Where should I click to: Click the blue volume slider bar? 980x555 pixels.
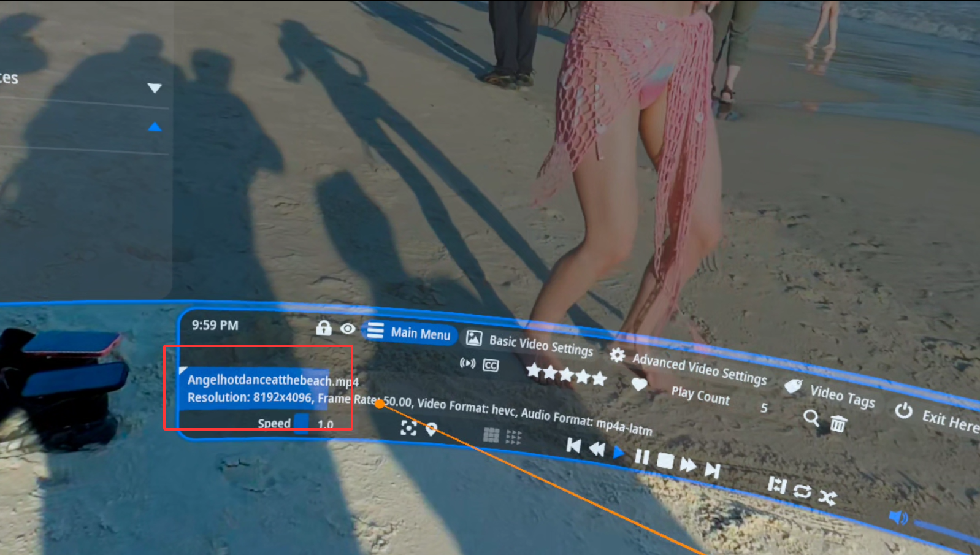pos(947,532)
